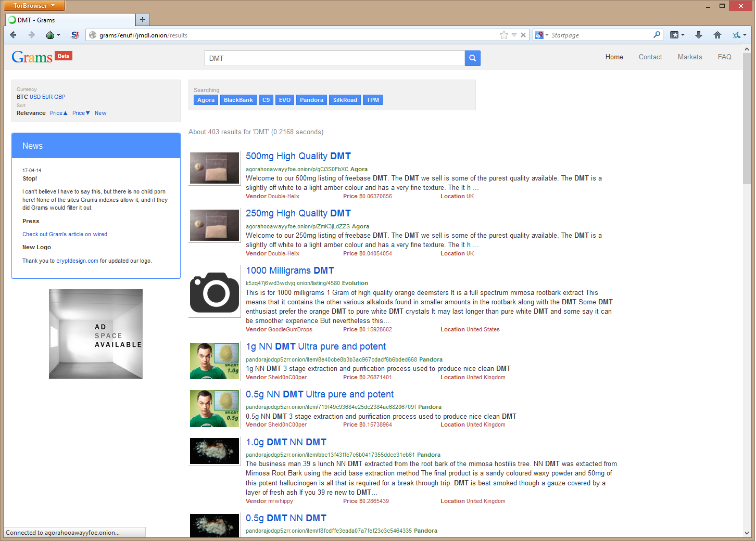The height and width of the screenshot is (541, 756).
Task: Open '1g NN DMT Ultra pure' result
Action: pos(316,346)
